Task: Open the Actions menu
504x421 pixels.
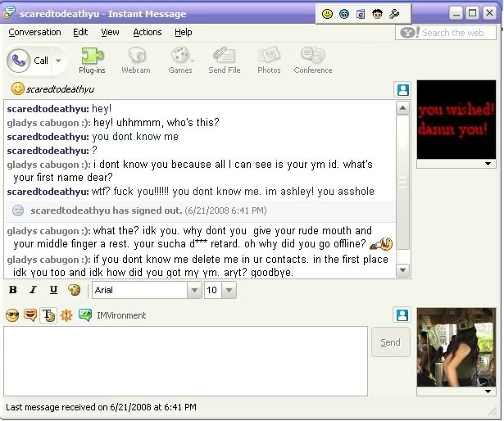Action: [x=148, y=32]
